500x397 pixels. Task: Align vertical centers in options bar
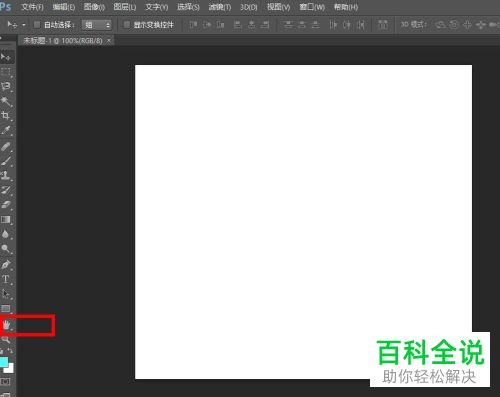pyautogui.click(x=207, y=25)
